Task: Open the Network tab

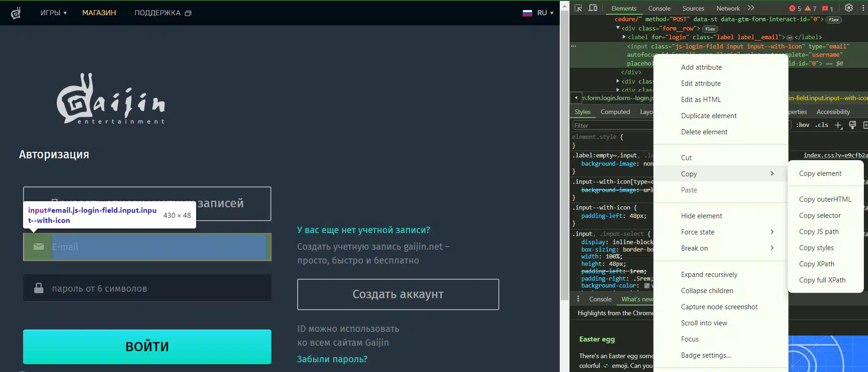Action: 728,8
